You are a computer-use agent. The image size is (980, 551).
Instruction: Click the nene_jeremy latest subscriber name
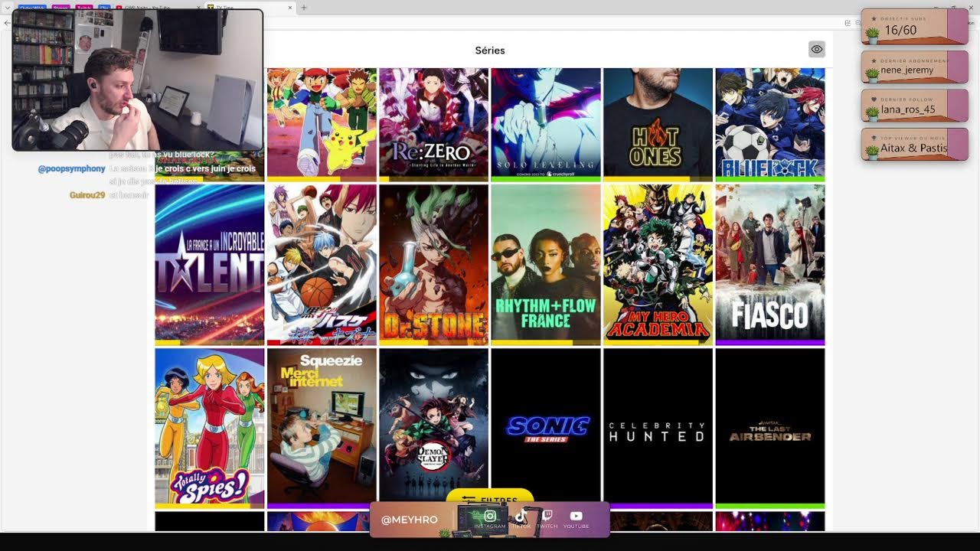pos(907,70)
